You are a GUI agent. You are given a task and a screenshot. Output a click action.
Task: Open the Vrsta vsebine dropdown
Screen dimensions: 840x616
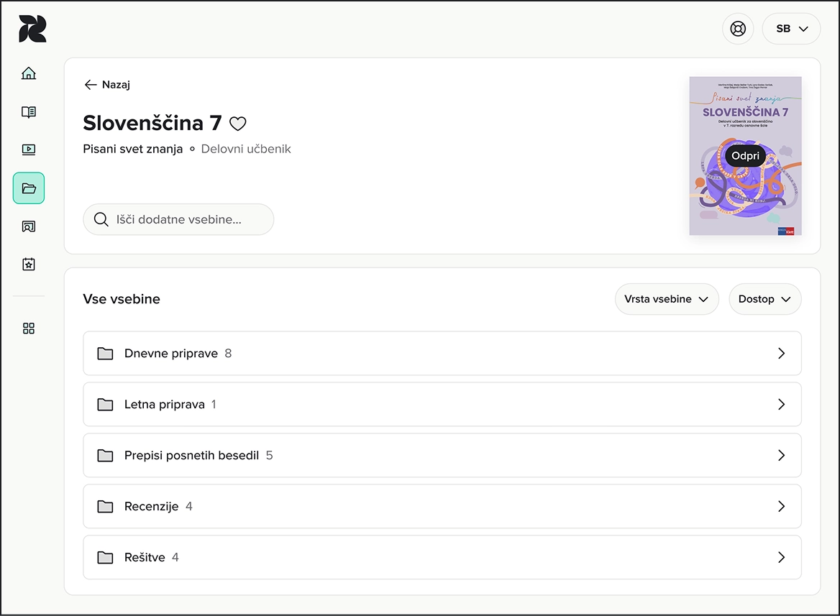pos(667,299)
